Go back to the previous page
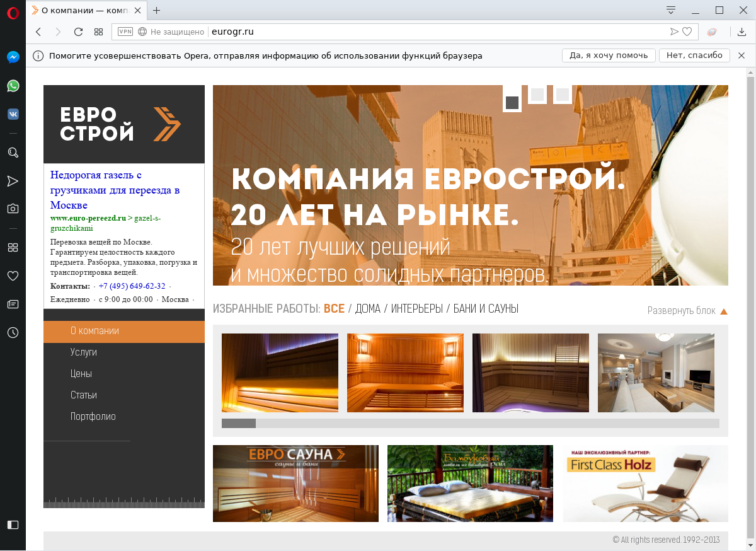This screenshot has width=756, height=551. coord(38,32)
